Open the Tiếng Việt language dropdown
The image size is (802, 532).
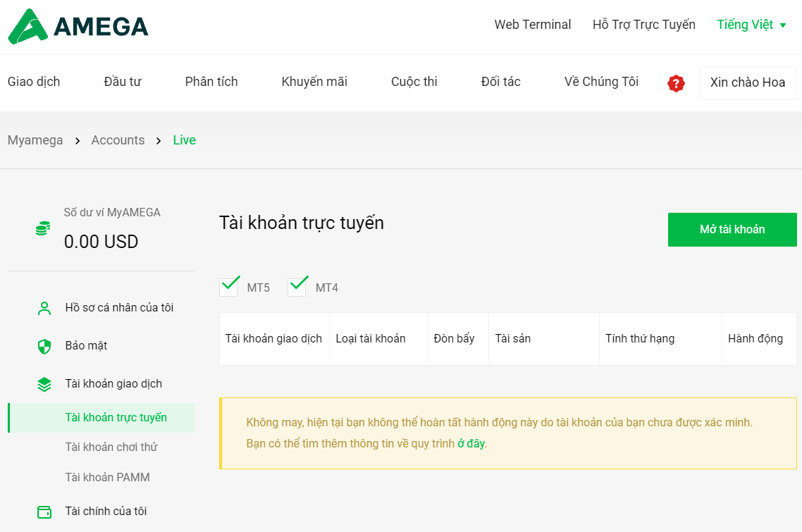point(751,25)
